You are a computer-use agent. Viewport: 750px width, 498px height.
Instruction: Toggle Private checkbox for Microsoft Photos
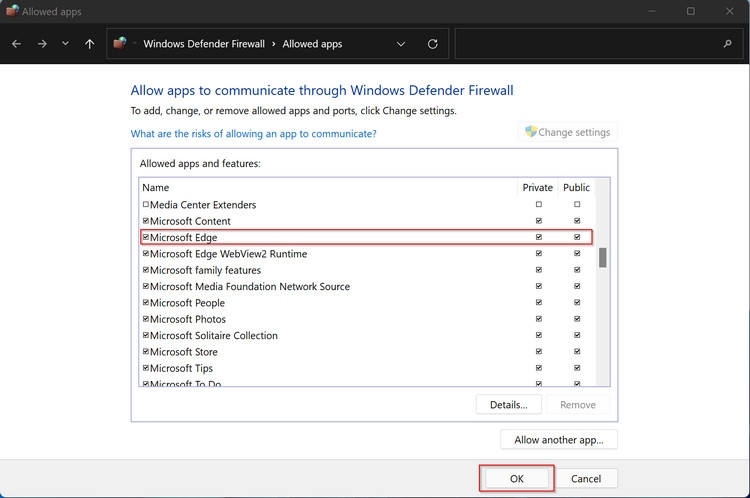539,319
